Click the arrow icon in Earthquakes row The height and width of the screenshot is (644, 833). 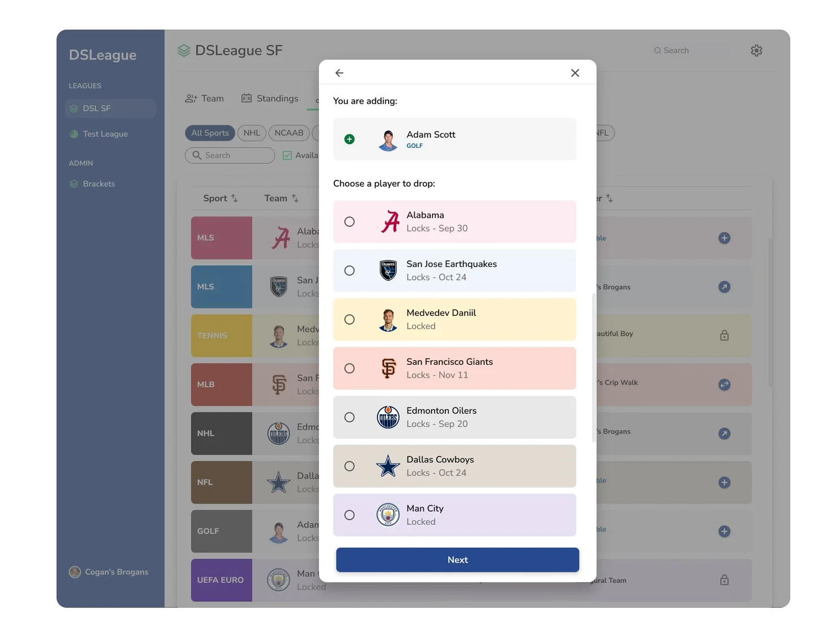tap(724, 287)
